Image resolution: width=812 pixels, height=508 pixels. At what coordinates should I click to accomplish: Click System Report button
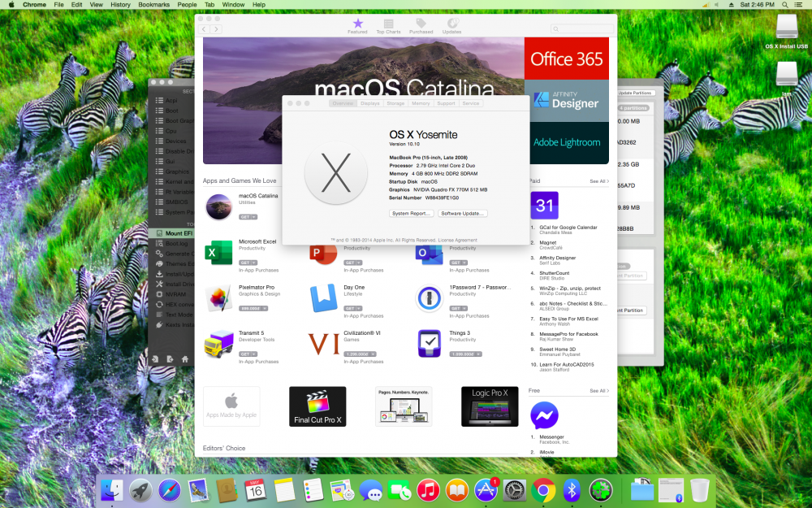(411, 214)
